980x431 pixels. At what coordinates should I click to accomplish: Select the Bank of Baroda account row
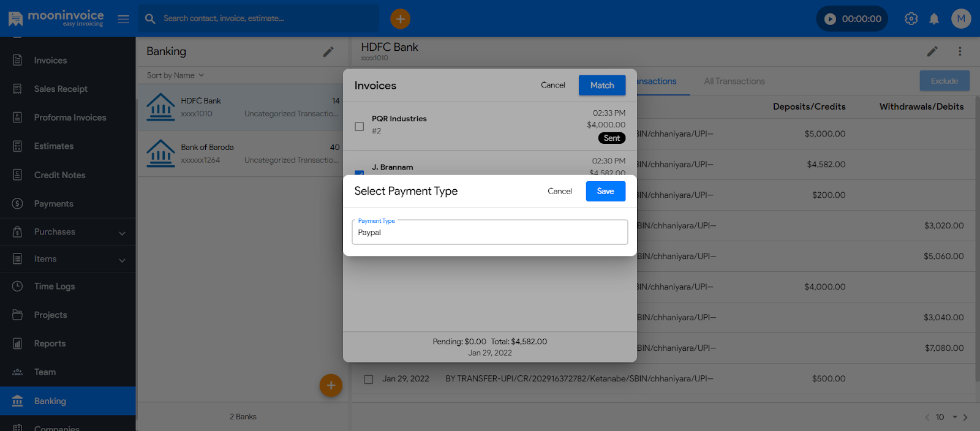click(243, 154)
